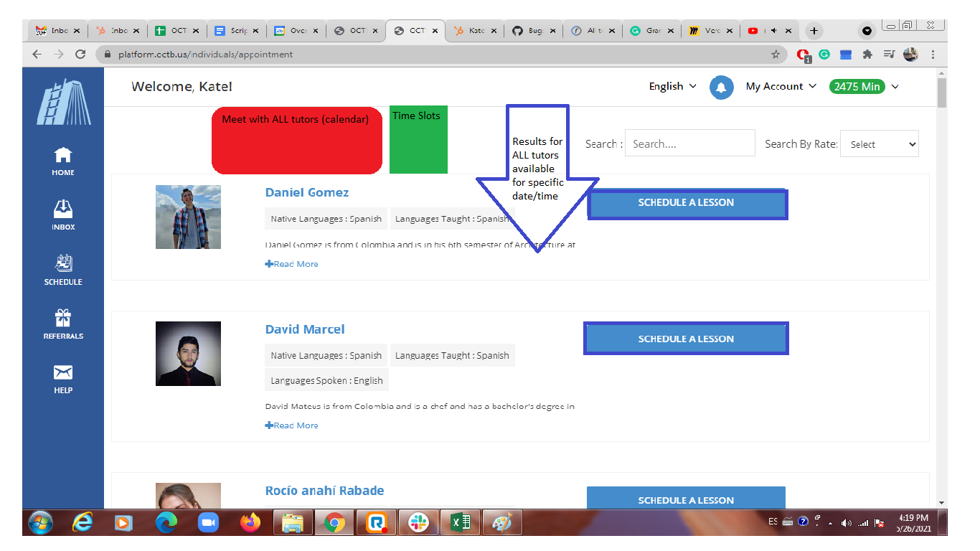Bookmark page with star icon
980x551 pixels.
pyautogui.click(x=776, y=55)
